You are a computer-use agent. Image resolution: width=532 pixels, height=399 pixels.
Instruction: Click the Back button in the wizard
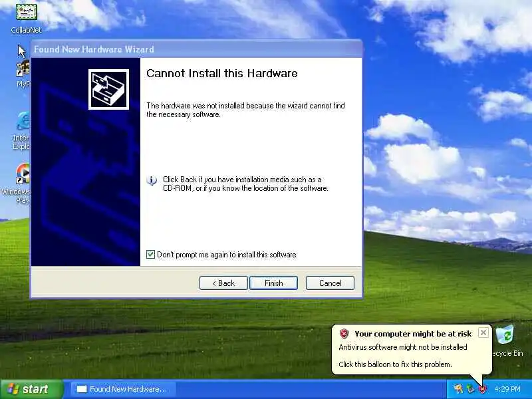[x=223, y=283]
